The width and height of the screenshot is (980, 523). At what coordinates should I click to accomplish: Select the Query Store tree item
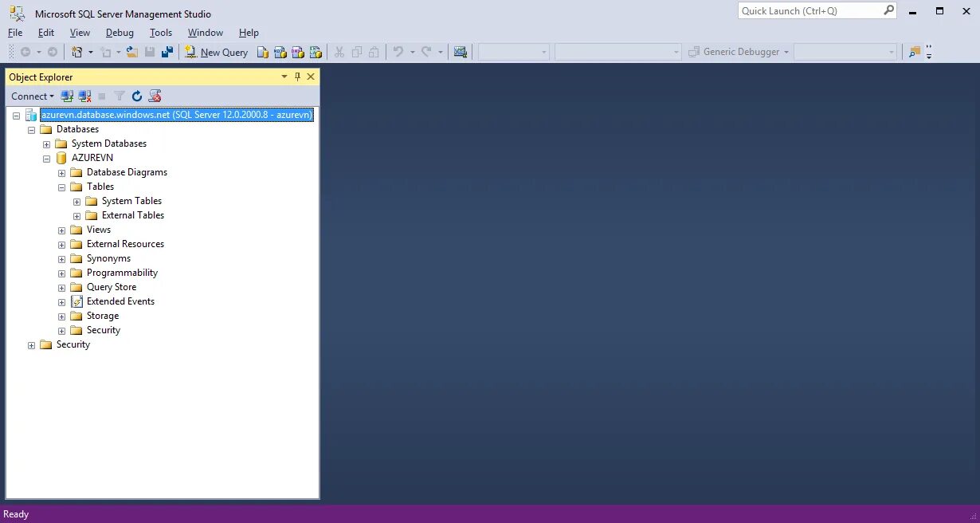tap(112, 287)
